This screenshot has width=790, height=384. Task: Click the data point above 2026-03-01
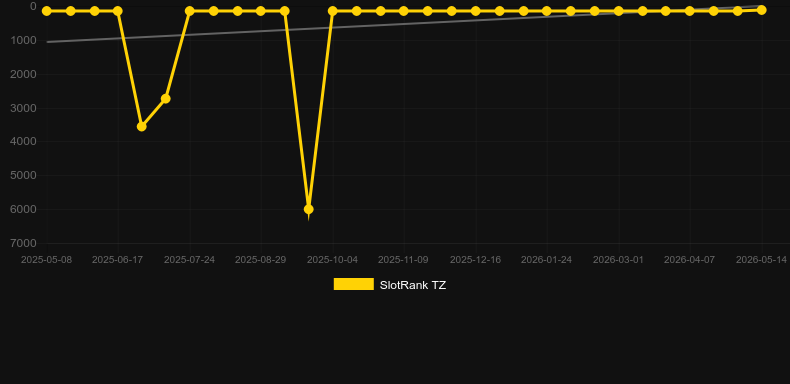tap(618, 11)
